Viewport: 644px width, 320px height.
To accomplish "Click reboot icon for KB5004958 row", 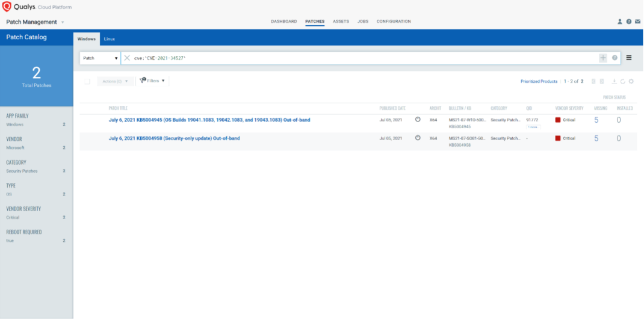I will pos(418,138).
